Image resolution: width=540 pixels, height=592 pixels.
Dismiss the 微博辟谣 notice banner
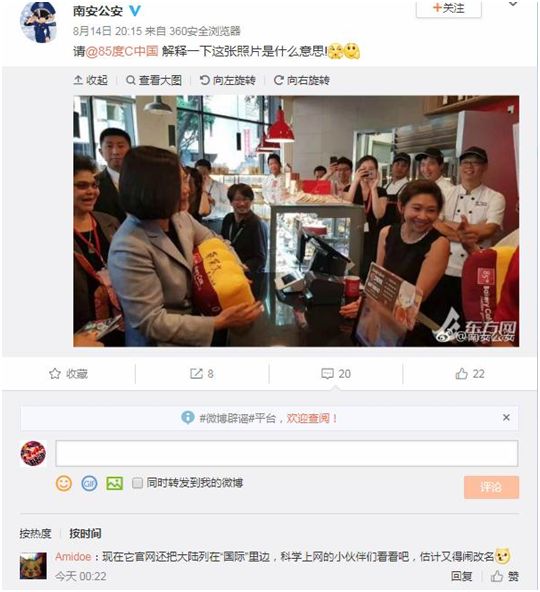coord(506,418)
